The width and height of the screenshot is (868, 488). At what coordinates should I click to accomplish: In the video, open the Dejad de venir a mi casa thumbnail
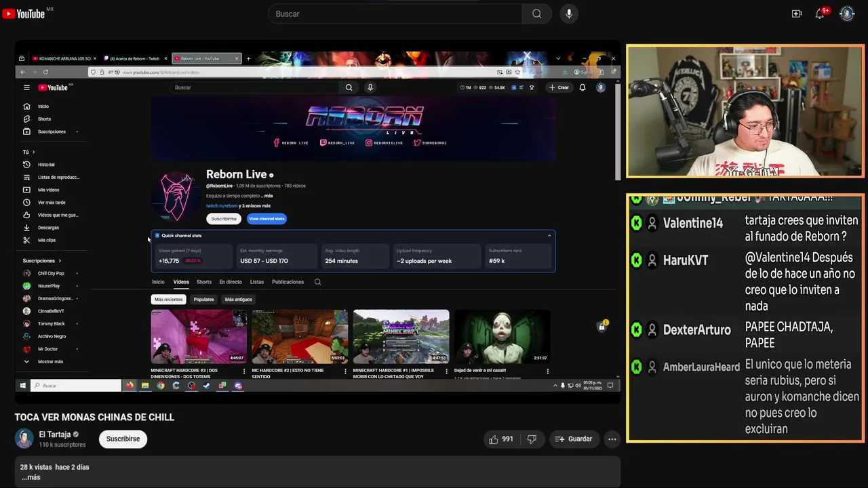pyautogui.click(x=502, y=337)
